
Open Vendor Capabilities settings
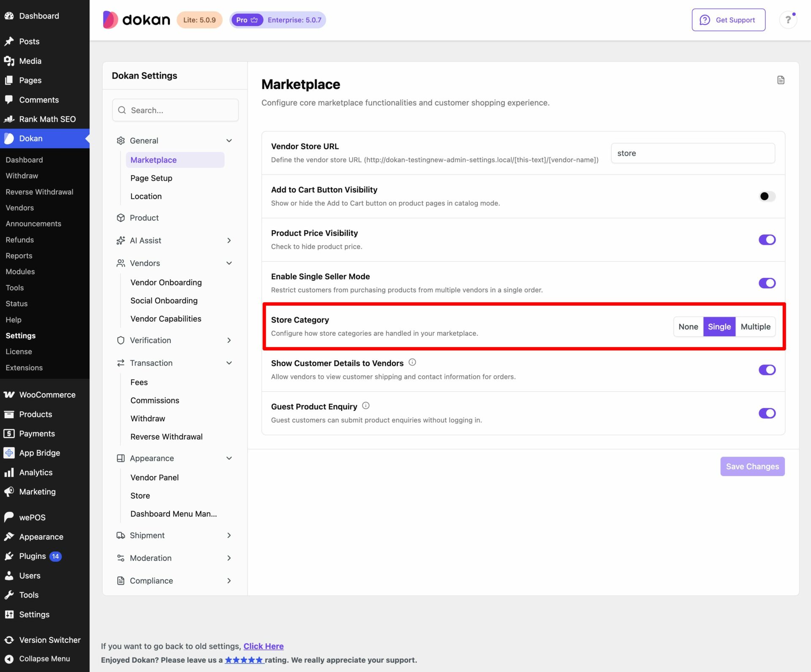[166, 318]
